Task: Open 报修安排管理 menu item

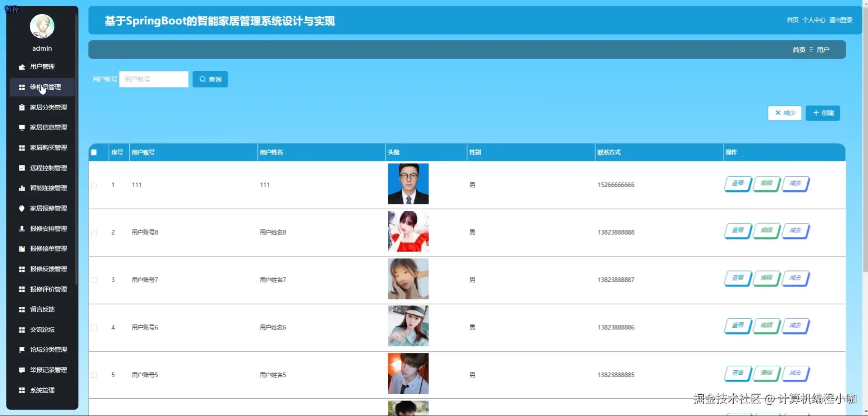Action: pyautogui.click(x=42, y=228)
